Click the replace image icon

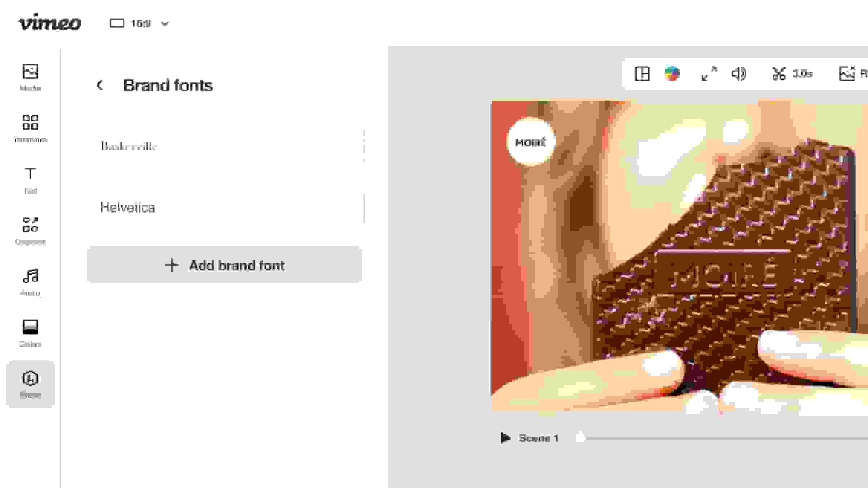pyautogui.click(x=847, y=74)
